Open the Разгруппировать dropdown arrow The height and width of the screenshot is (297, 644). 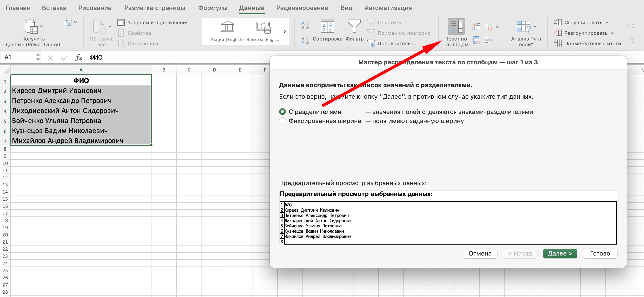point(612,33)
